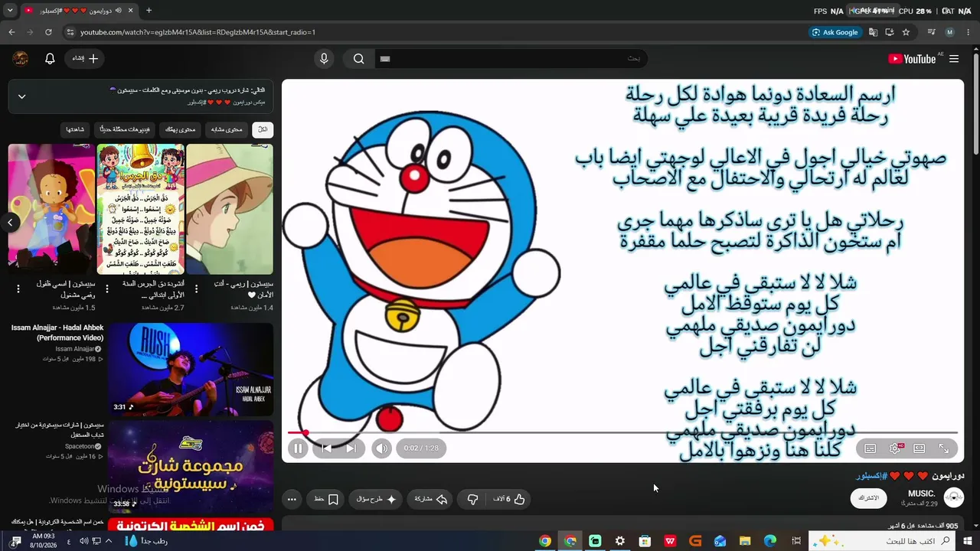This screenshot has width=980, height=551.
Task: Open options for ريمي Shorts video
Action: (196, 289)
